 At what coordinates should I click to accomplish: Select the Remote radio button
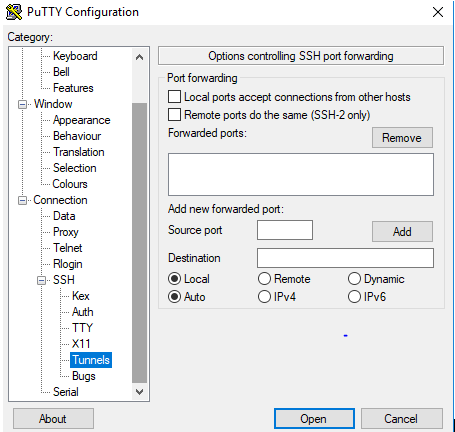point(264,279)
